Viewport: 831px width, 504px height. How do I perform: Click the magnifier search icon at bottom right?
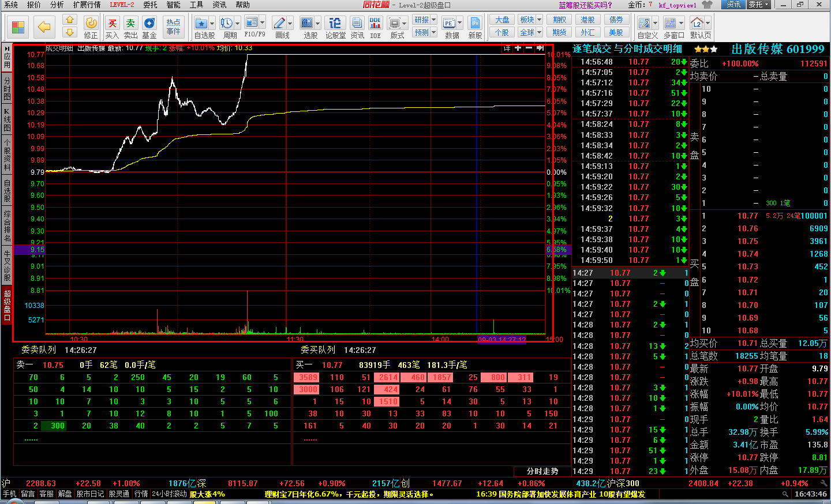coord(785,494)
